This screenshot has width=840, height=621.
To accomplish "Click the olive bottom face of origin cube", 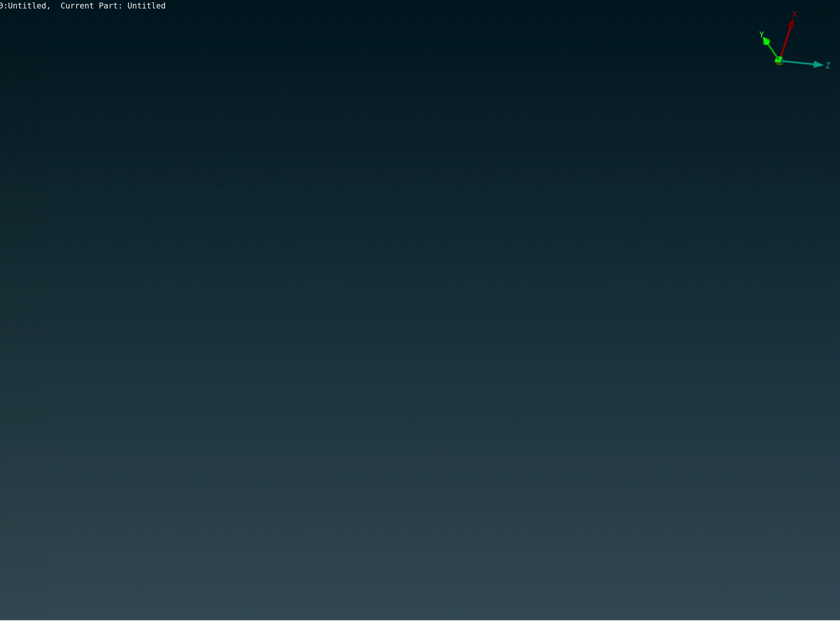I will click(779, 64).
